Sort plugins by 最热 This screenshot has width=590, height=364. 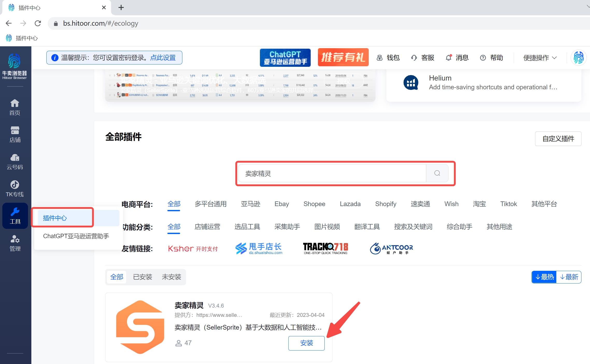pyautogui.click(x=544, y=277)
